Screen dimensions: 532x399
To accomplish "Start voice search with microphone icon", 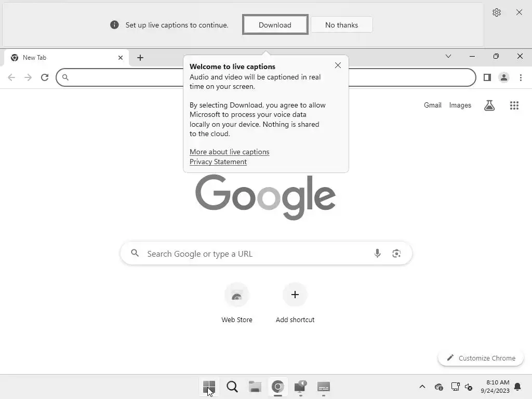I will [x=377, y=254].
